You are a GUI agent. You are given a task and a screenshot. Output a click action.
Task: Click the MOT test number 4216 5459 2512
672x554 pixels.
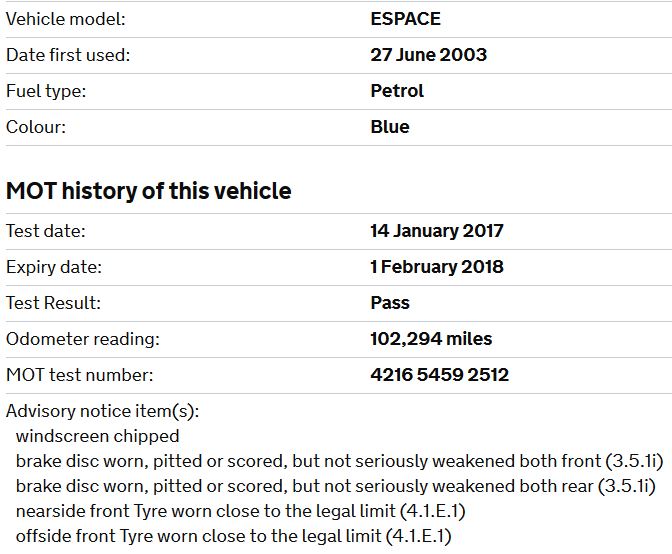(439, 375)
